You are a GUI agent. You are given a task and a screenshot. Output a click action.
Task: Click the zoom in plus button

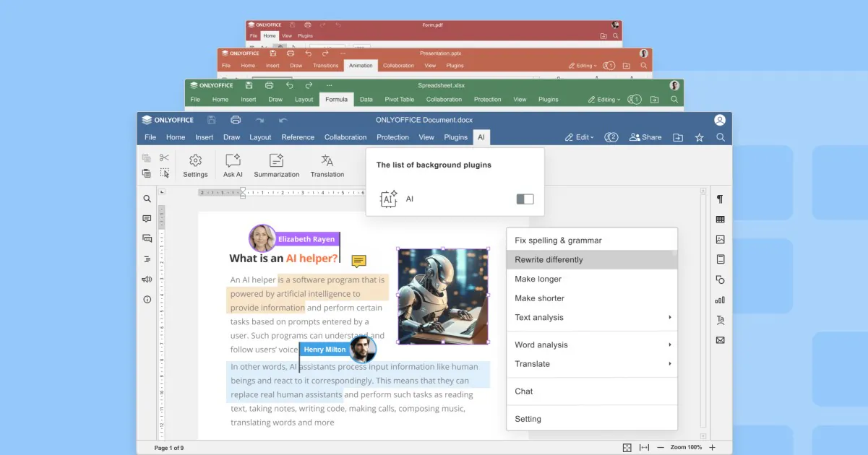tap(712, 448)
